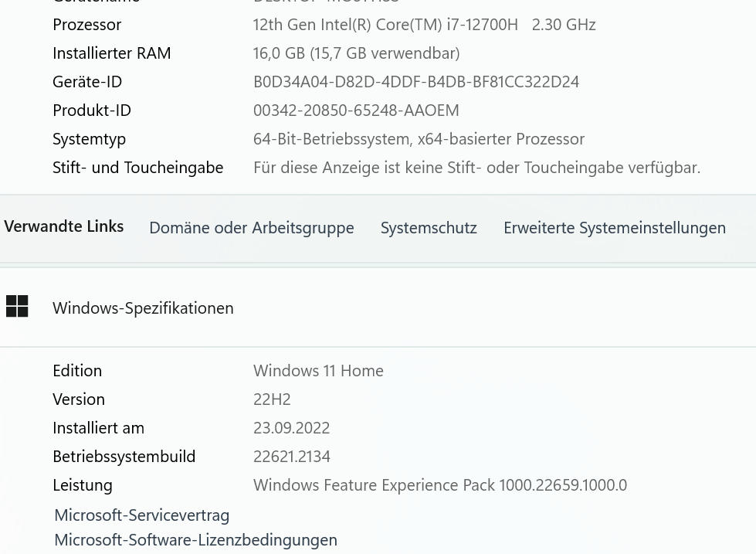The image size is (756, 554).
Task: Click the Windows Feature Experience Pack value
Action: click(439, 485)
